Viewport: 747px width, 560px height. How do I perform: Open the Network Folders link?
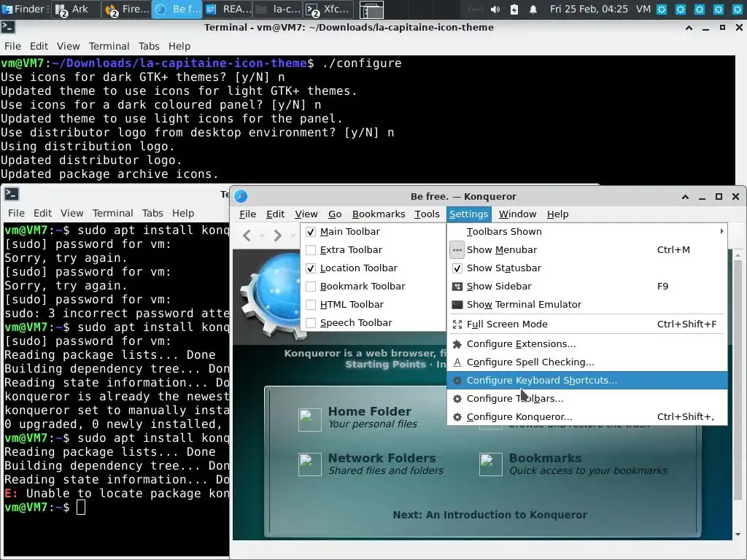coord(382,458)
